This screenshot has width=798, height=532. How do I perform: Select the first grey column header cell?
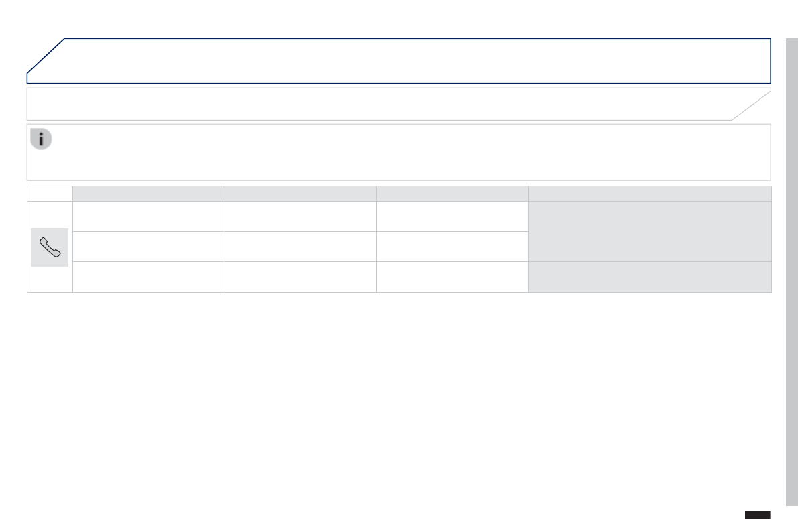pos(148,194)
